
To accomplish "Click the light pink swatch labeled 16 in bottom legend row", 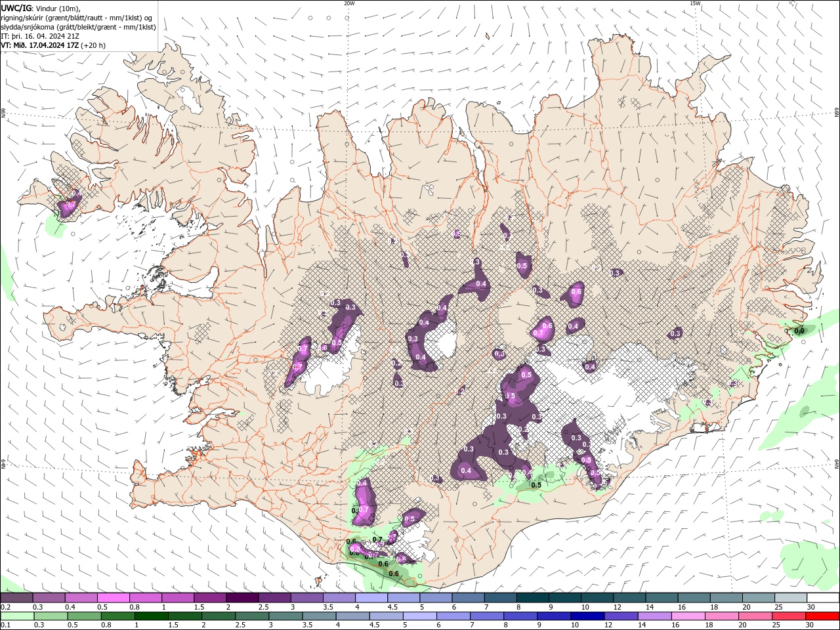I will tap(688, 616).
